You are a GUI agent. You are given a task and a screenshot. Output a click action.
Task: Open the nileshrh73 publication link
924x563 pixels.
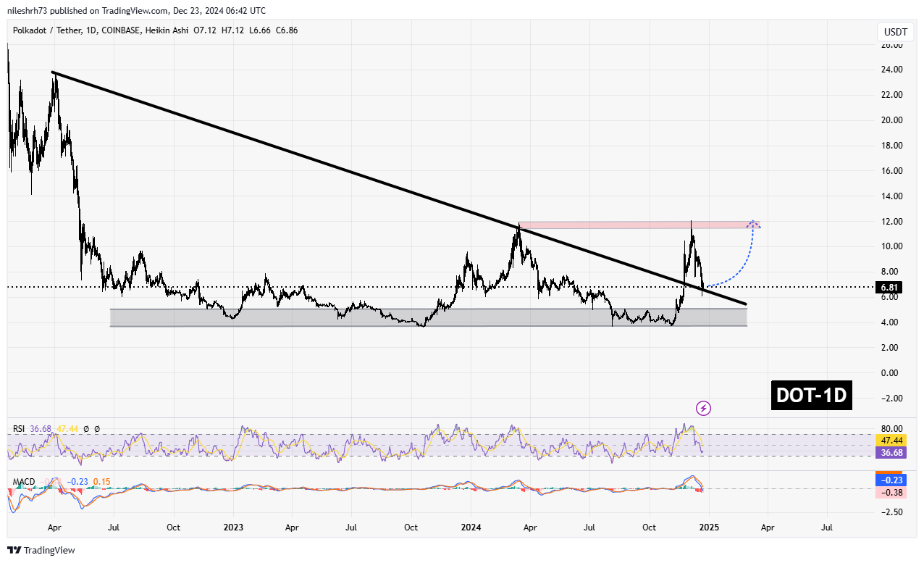(x=28, y=10)
